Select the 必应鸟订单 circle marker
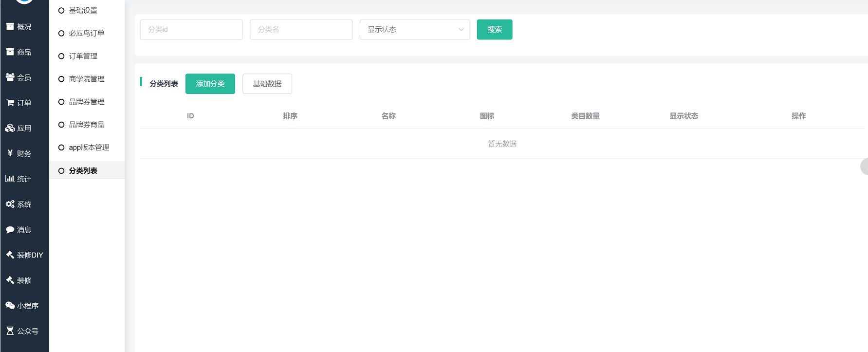Screen dimensions: 868x352 click(61, 34)
